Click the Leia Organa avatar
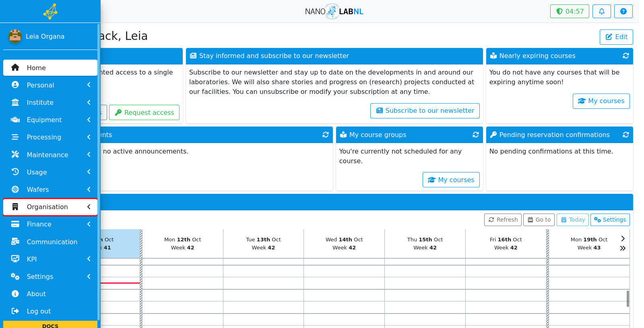The width and height of the screenshot is (644, 328). pyautogui.click(x=15, y=36)
